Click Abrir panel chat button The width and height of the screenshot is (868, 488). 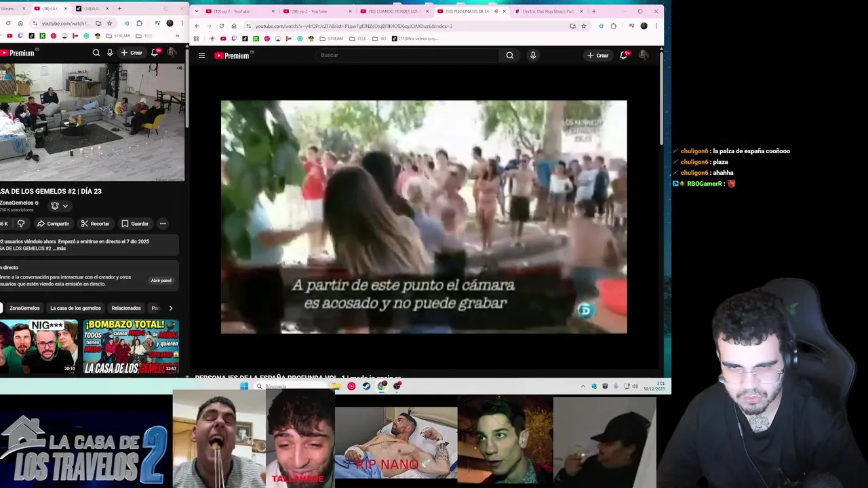tap(161, 280)
